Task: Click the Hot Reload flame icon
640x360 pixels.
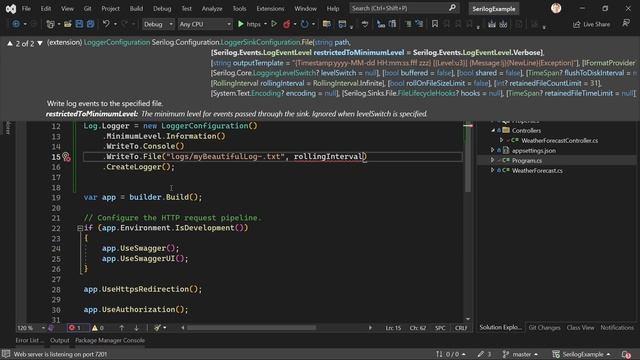Action: pos(287,24)
